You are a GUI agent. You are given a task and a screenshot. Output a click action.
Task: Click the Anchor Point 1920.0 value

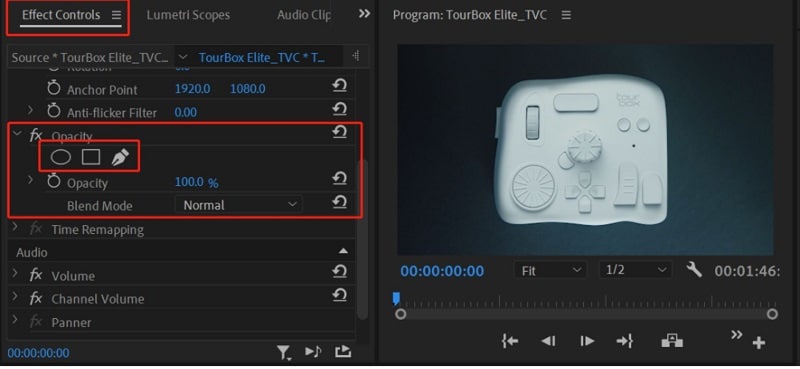click(192, 89)
